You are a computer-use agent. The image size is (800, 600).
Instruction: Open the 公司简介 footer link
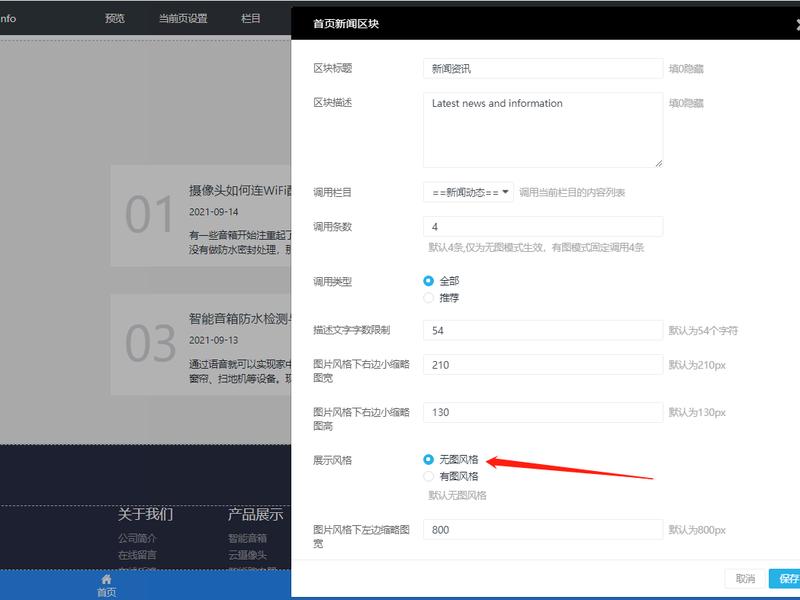pyautogui.click(x=137, y=538)
